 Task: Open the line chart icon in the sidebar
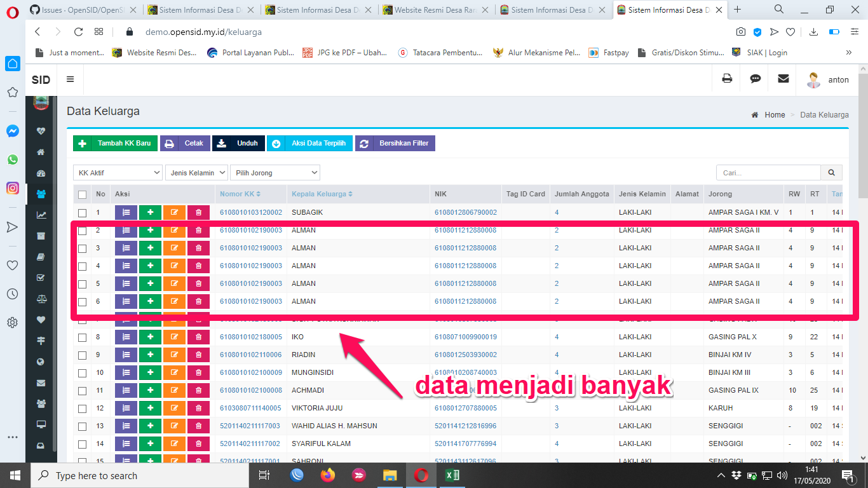point(40,214)
